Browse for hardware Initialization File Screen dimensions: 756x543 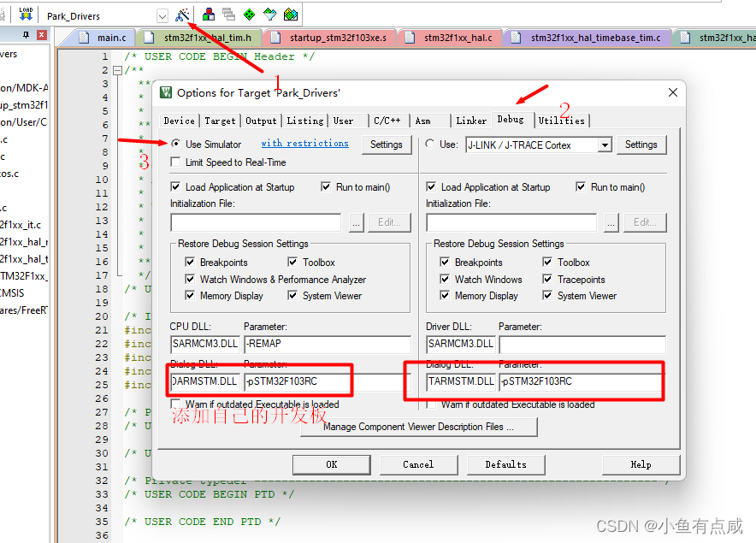pos(611,223)
